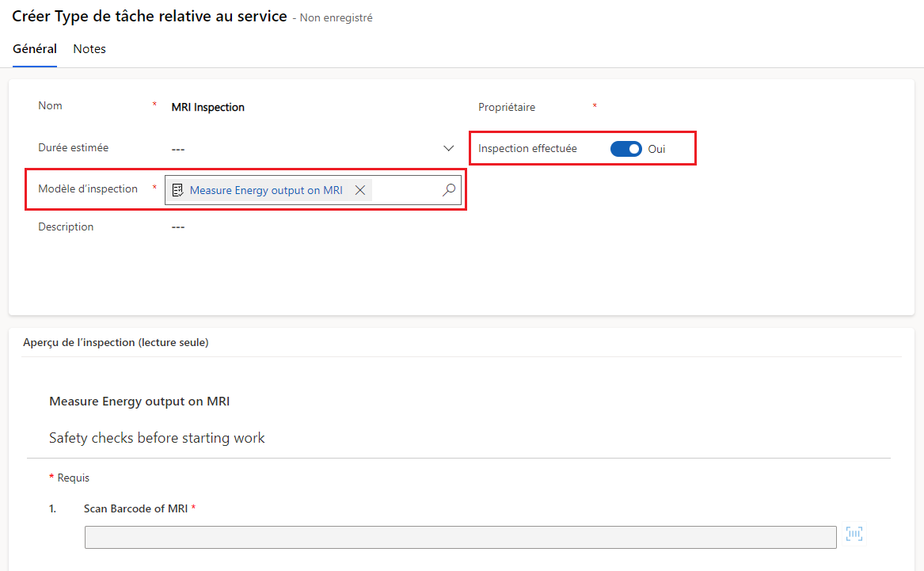Click the Scan Barcode of MRI input box
This screenshot has width=924, height=571.
[x=460, y=538]
